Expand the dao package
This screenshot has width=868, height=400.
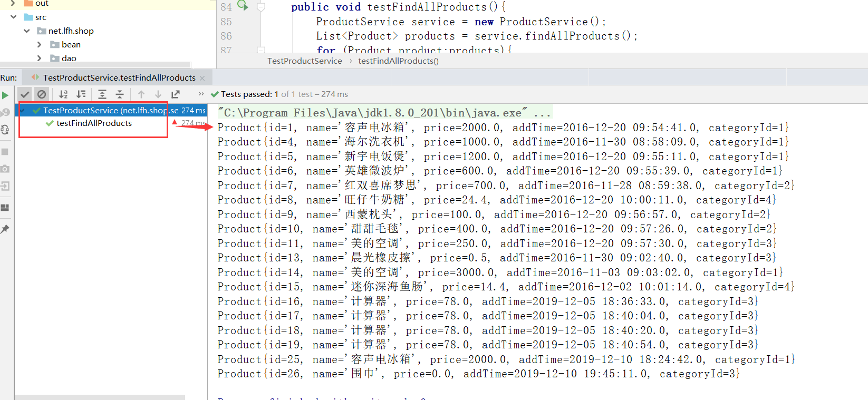pyautogui.click(x=40, y=58)
